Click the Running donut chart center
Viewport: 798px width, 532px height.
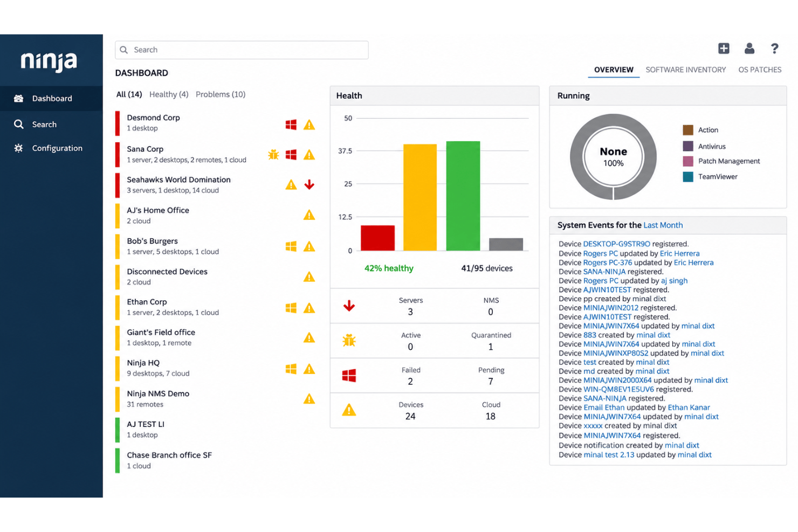[614, 157]
